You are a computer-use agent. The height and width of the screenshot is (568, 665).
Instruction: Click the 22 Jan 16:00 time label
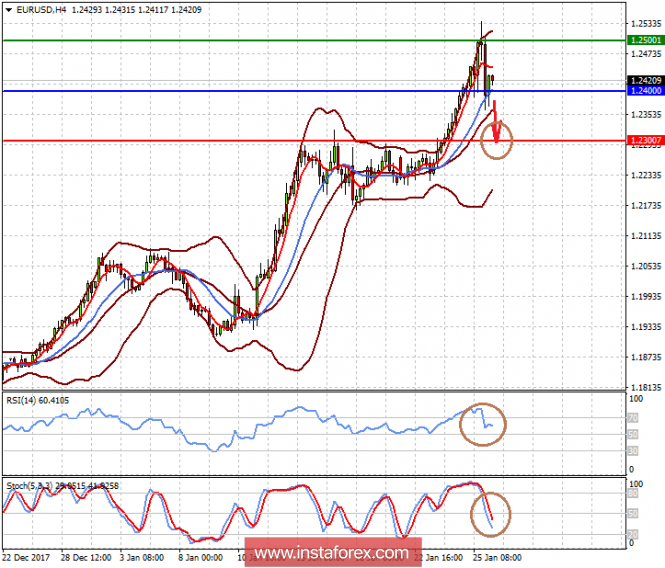438,557
